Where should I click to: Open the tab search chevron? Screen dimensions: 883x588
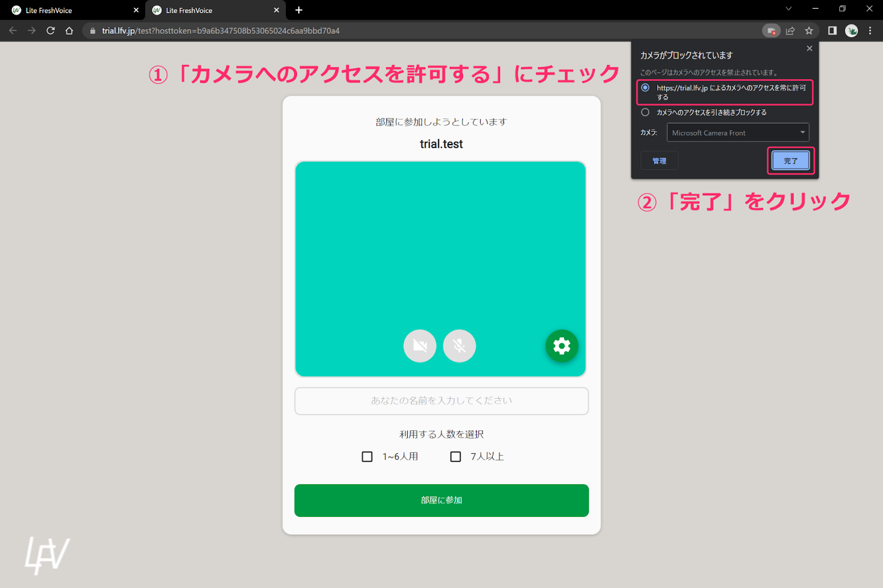(x=789, y=9)
